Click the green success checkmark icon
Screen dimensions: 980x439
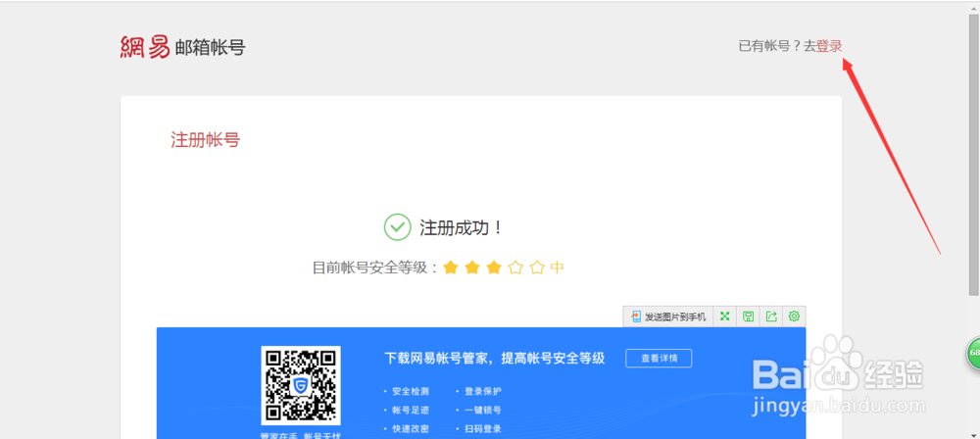click(x=397, y=227)
